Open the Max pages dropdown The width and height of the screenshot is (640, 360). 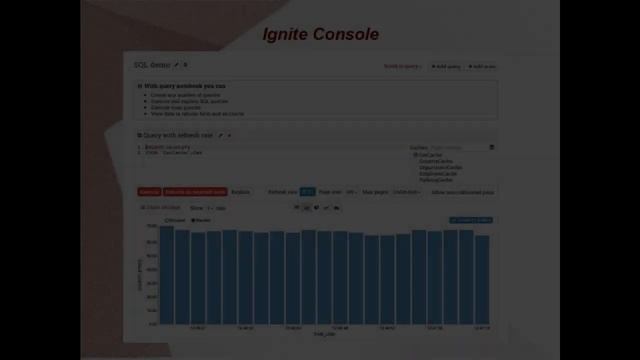[407, 192]
